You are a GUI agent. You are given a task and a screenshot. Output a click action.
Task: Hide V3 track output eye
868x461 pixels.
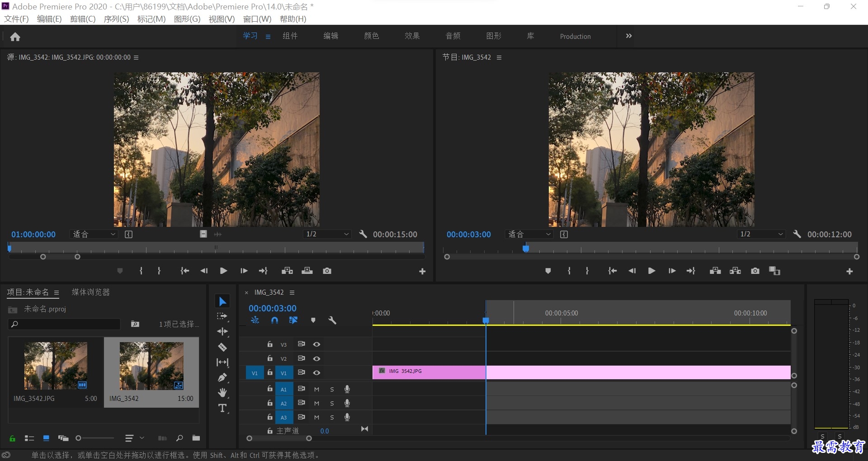[x=316, y=344]
